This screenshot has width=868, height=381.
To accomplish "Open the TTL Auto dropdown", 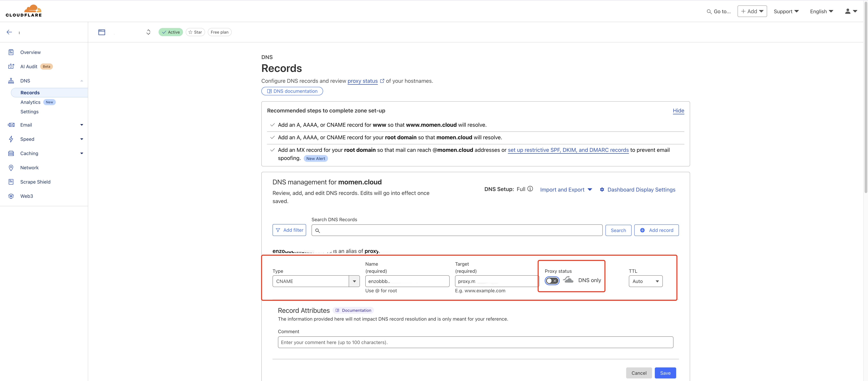I will click(646, 281).
